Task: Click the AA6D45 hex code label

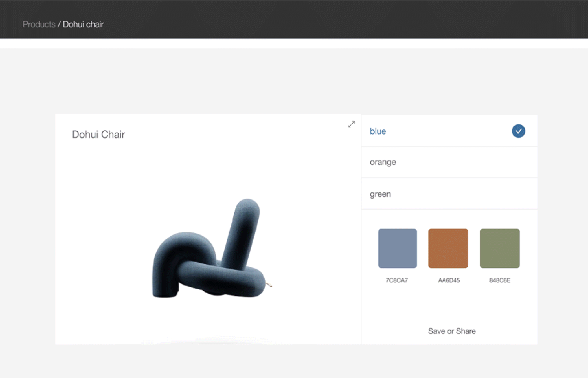Action: click(x=449, y=280)
